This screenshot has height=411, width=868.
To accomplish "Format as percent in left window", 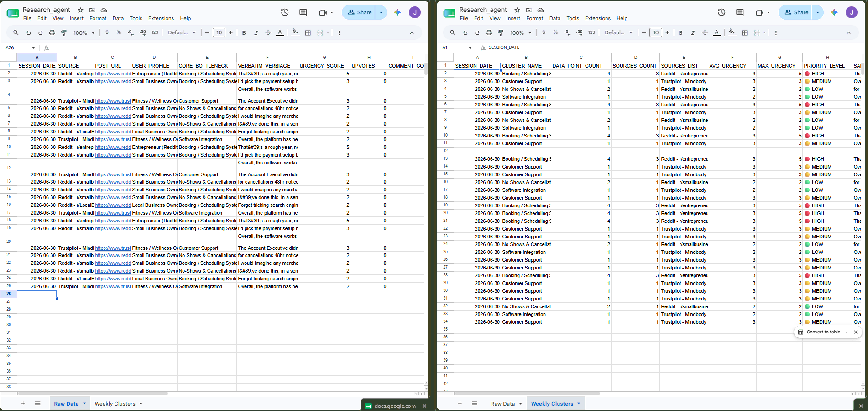I will [x=119, y=33].
